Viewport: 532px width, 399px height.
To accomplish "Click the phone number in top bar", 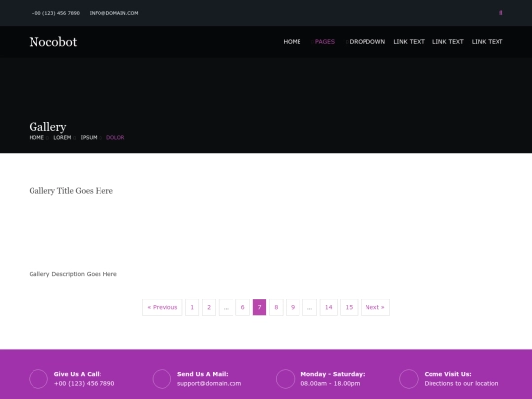I will click(55, 13).
